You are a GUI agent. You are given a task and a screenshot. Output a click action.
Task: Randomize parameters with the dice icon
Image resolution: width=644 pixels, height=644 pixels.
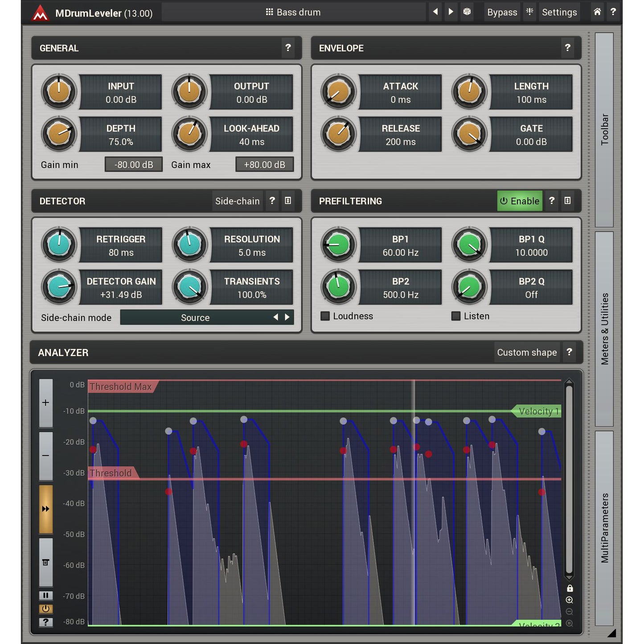coord(467,12)
